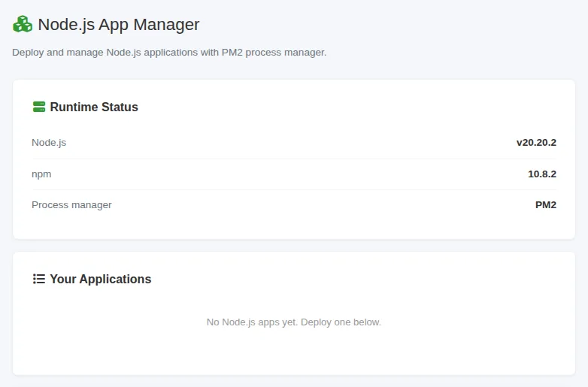
Task: Click the Node.js row label
Action: point(49,142)
